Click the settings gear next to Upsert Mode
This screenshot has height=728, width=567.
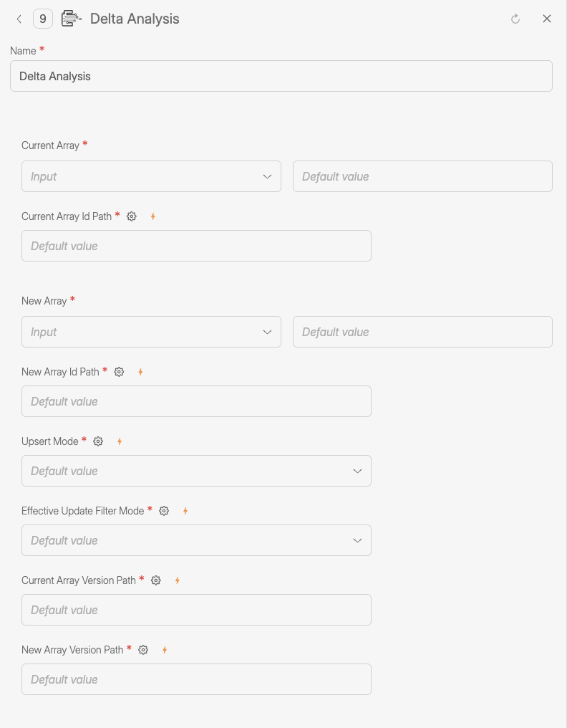click(98, 441)
